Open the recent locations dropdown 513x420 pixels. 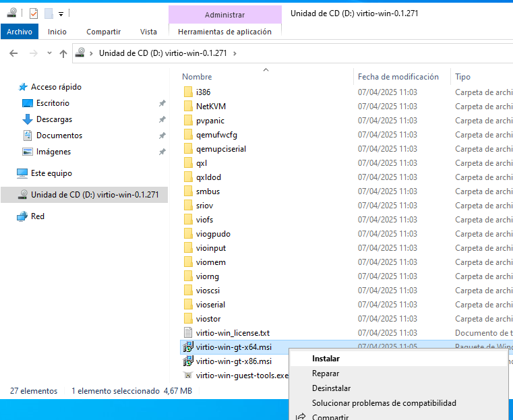(x=49, y=53)
